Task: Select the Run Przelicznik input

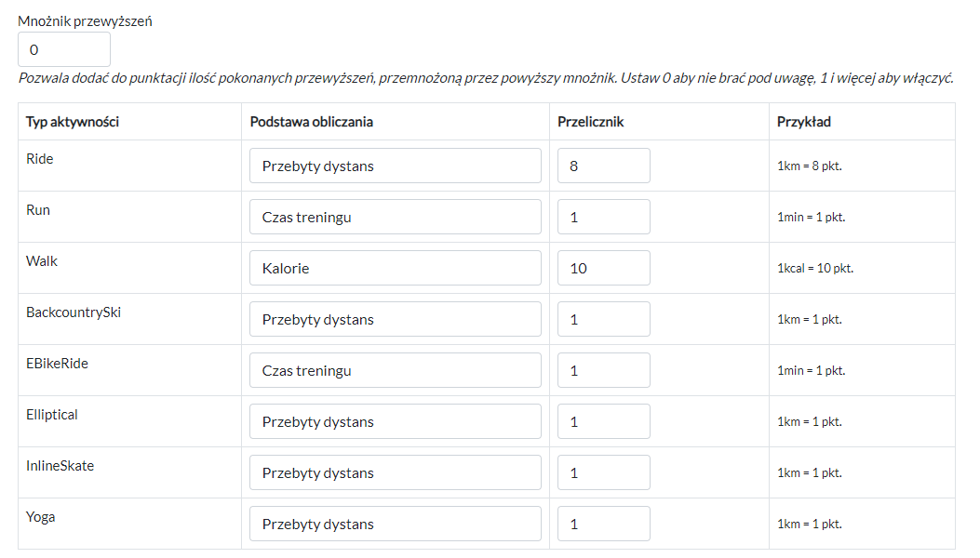Action: point(603,217)
